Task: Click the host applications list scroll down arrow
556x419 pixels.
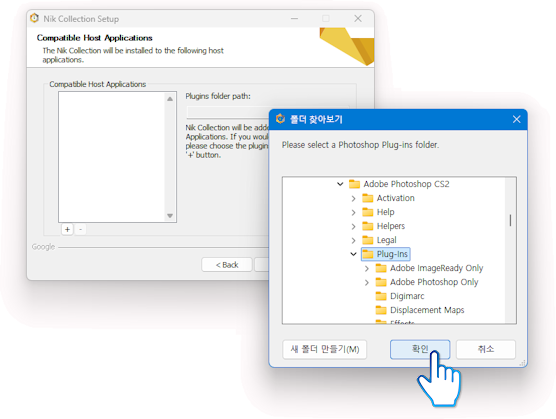Action: coord(170,216)
